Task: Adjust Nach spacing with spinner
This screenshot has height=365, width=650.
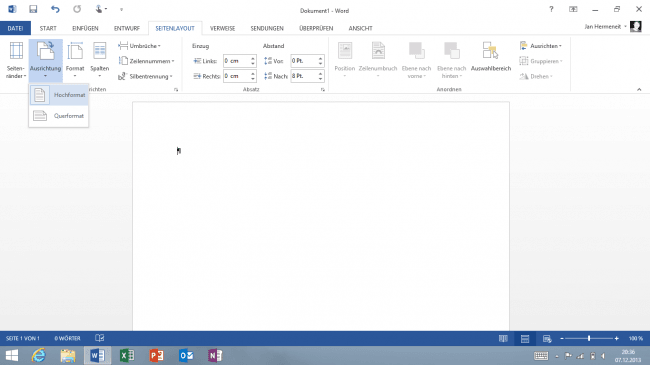Action: pos(320,76)
